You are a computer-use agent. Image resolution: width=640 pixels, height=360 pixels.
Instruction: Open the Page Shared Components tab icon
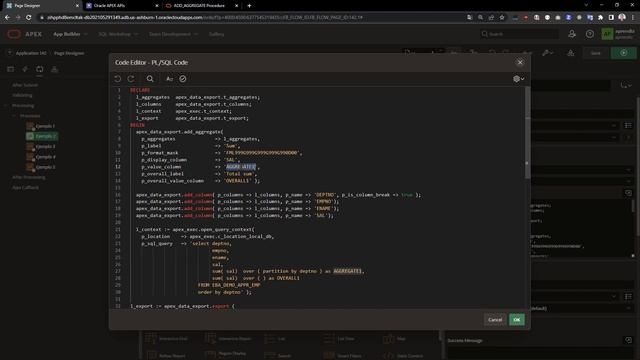(54, 69)
